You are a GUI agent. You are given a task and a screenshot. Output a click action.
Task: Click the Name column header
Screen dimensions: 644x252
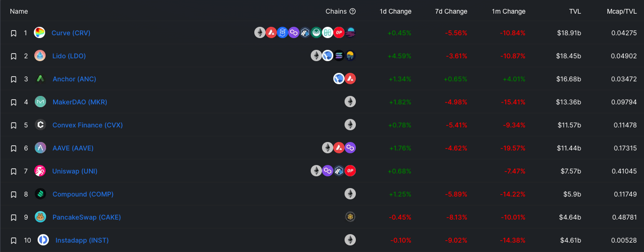coord(19,11)
